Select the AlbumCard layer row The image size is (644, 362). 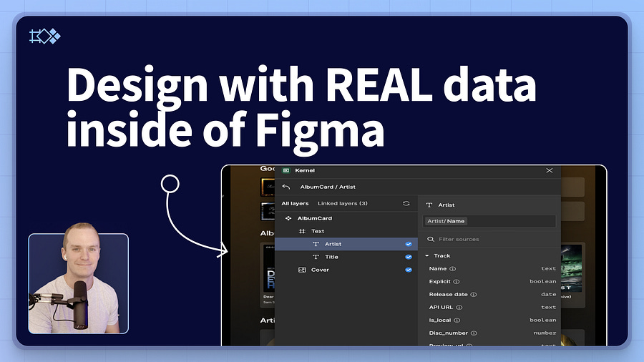tap(346, 218)
